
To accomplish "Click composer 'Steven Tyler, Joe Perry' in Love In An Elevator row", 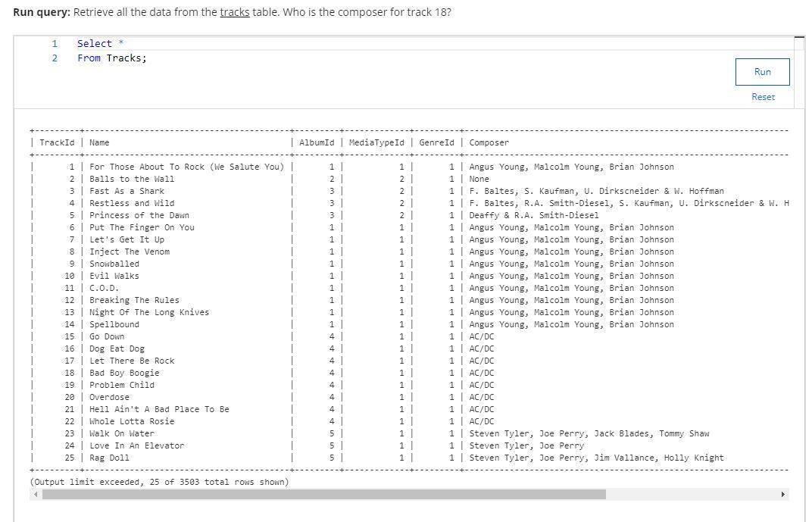I will (x=526, y=445).
